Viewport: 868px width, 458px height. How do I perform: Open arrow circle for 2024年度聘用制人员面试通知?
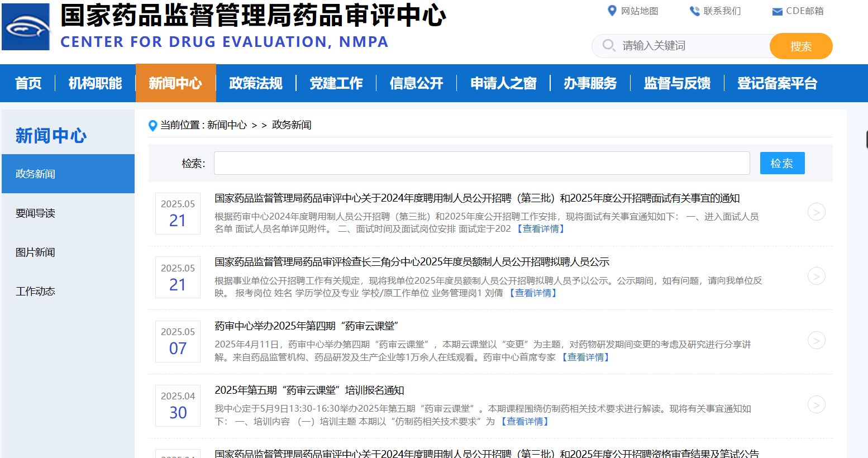click(816, 212)
